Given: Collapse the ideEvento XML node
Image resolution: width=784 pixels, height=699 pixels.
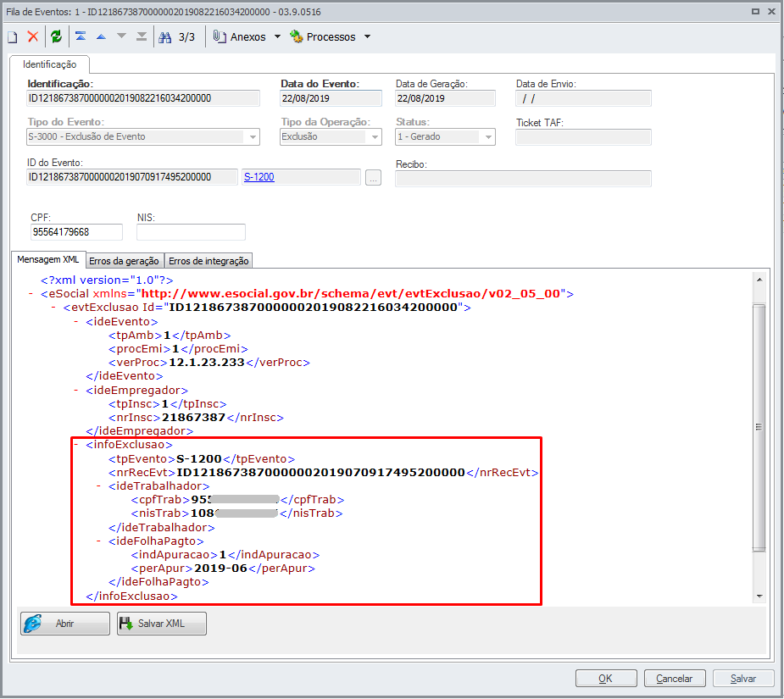Looking at the screenshot, I should [75, 321].
